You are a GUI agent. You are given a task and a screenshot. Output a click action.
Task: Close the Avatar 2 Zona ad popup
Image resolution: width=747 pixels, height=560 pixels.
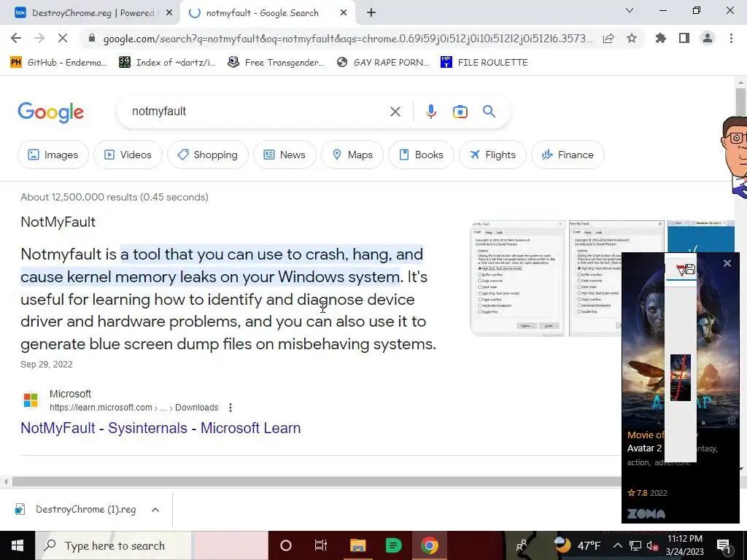[x=727, y=263]
